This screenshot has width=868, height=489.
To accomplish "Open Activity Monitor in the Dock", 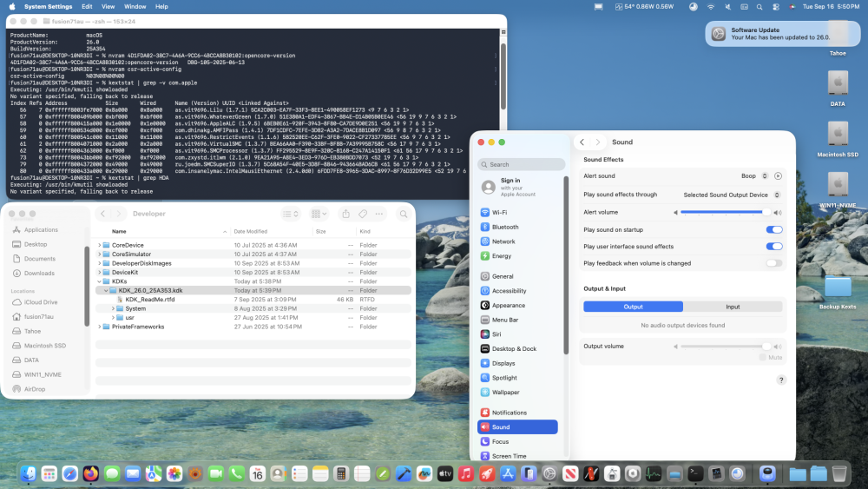I will [x=654, y=473].
